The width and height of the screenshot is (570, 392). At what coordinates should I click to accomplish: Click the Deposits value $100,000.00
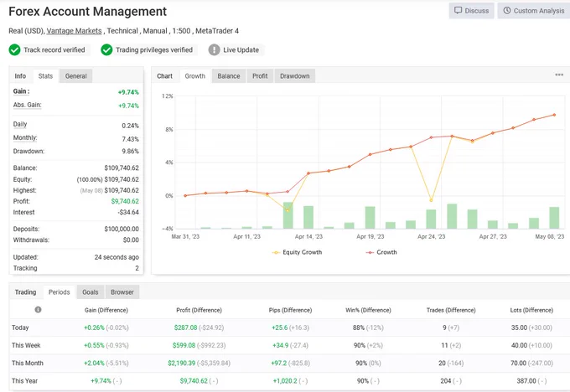click(122, 229)
